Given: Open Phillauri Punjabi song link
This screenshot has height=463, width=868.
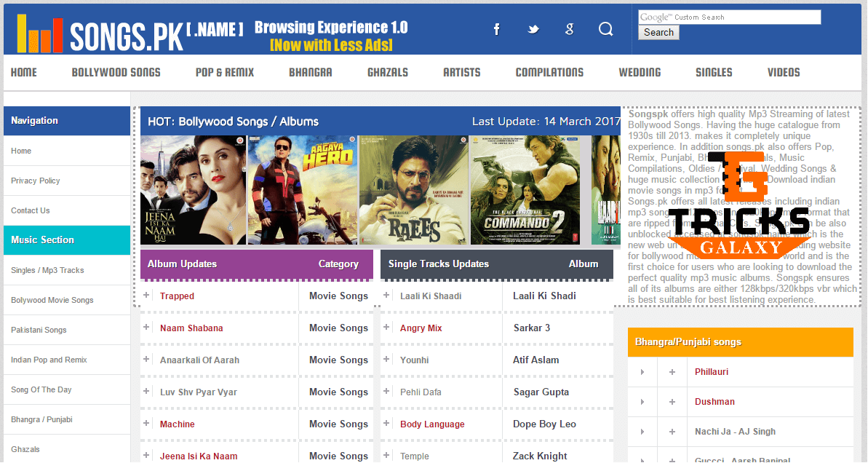Looking at the screenshot, I should click(x=712, y=372).
